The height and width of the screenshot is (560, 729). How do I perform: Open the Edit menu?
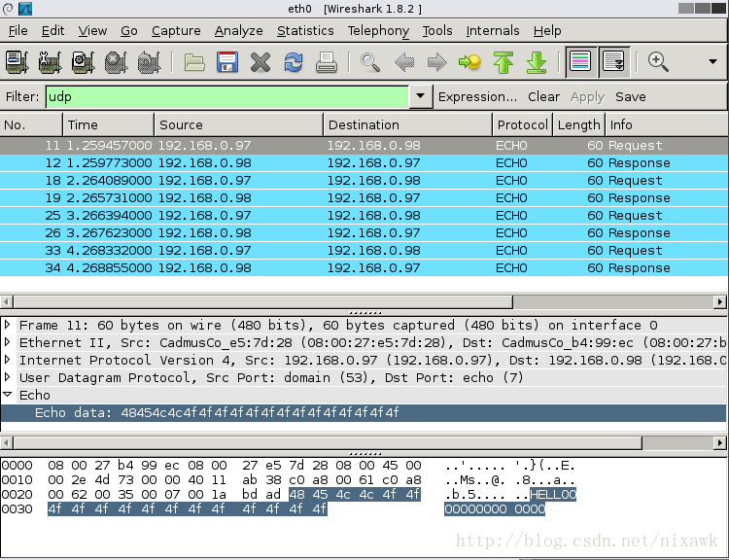pyautogui.click(x=52, y=31)
